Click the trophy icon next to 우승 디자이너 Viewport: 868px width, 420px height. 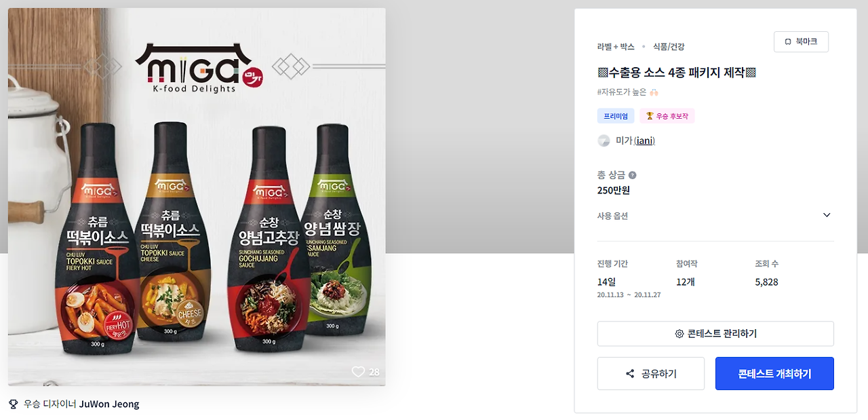pos(14,404)
